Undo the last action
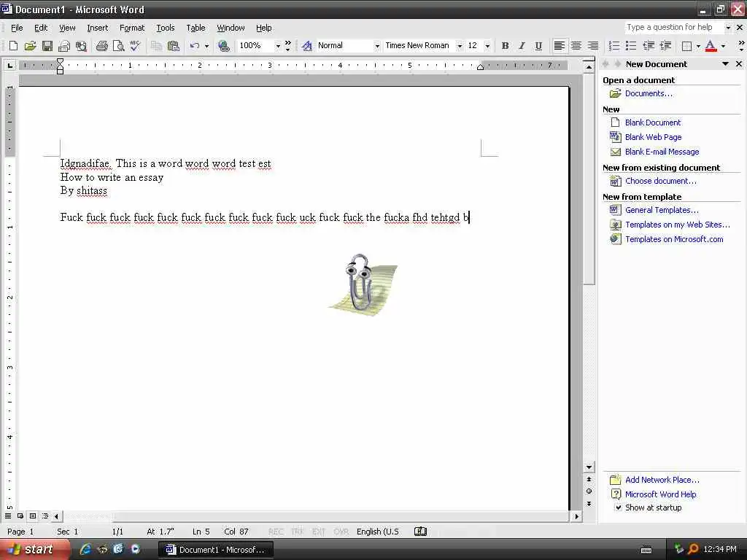The image size is (747, 560). click(x=194, y=46)
